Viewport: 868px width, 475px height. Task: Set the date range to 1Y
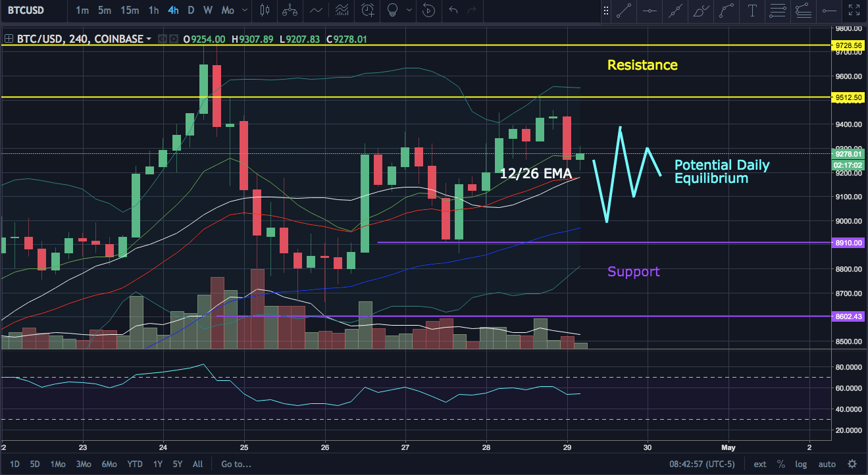pyautogui.click(x=158, y=464)
